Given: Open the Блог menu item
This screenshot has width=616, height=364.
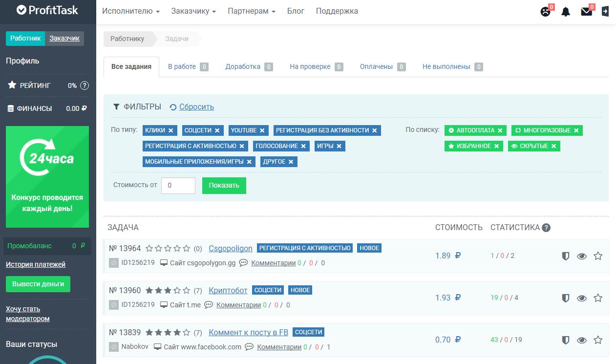Looking at the screenshot, I should (x=296, y=11).
